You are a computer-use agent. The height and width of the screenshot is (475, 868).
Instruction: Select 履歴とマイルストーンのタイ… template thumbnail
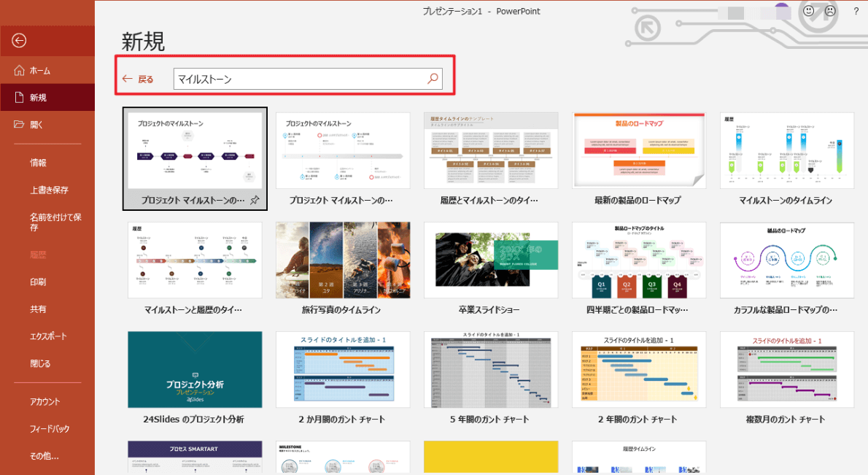[x=491, y=150]
